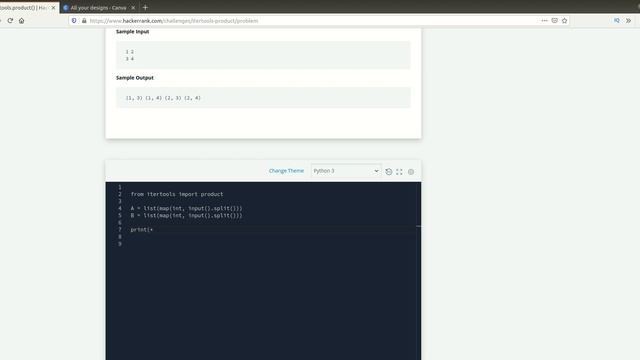Open the page actions three-dot menu

pos(544,20)
